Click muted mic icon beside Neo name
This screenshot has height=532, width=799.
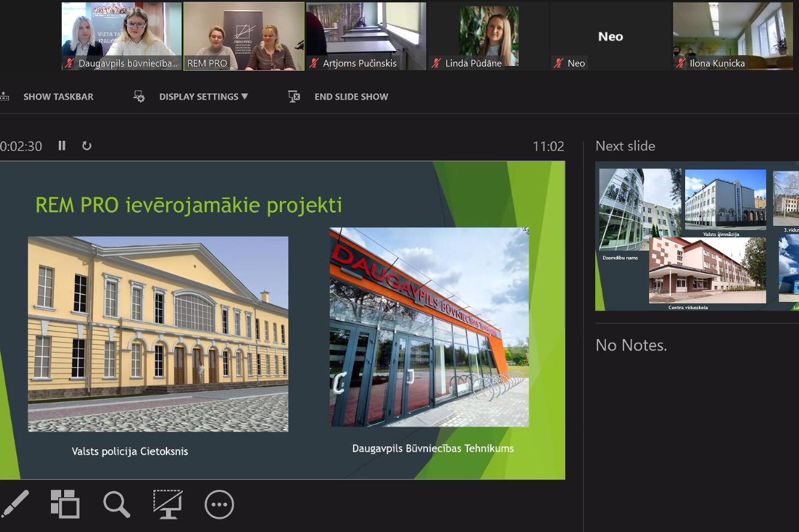pos(559,63)
